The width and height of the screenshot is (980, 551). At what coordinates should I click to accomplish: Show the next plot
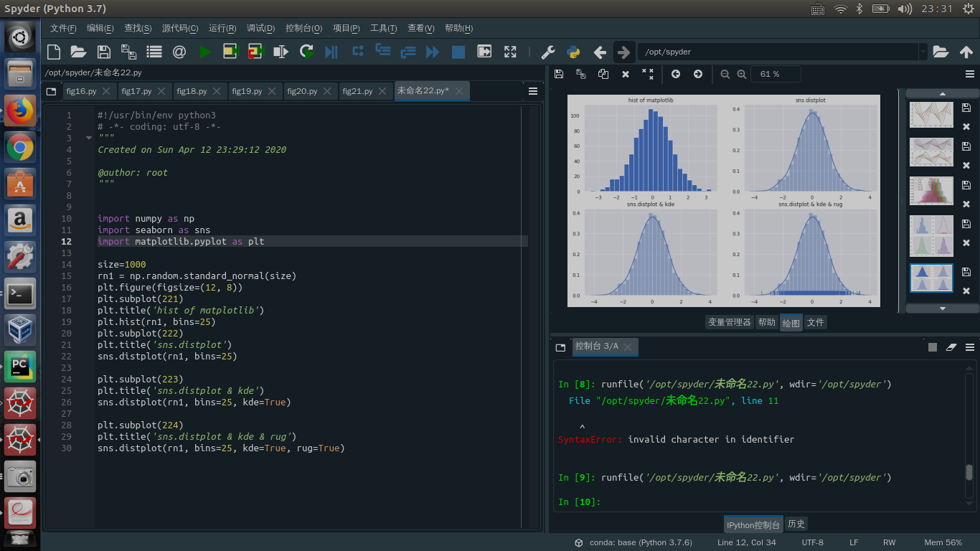click(x=698, y=74)
